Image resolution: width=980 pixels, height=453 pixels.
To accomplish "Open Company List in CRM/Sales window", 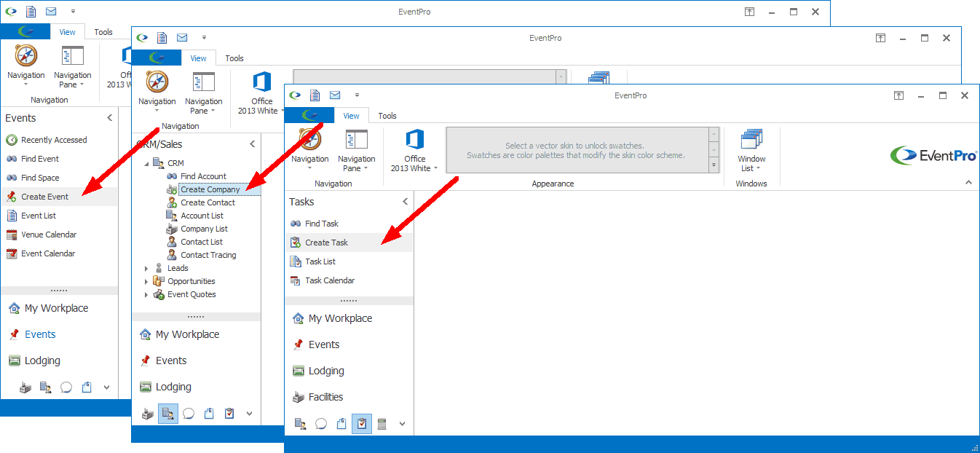I will click(204, 229).
